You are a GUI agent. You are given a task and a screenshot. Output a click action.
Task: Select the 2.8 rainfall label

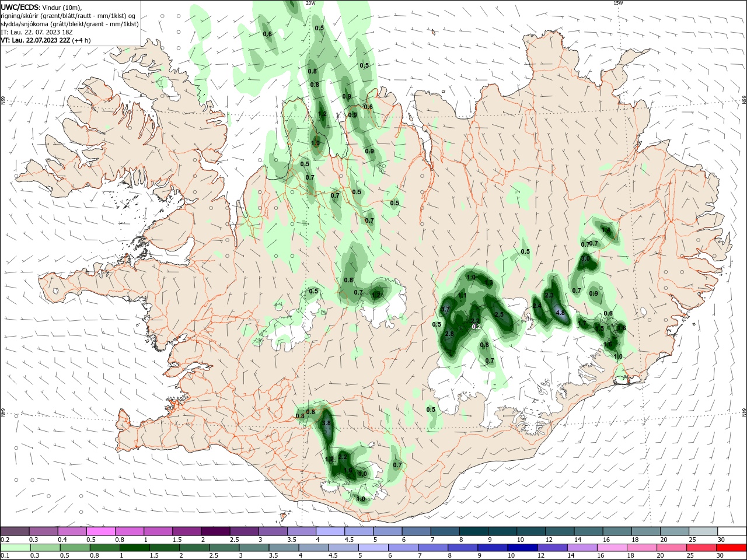(449, 334)
